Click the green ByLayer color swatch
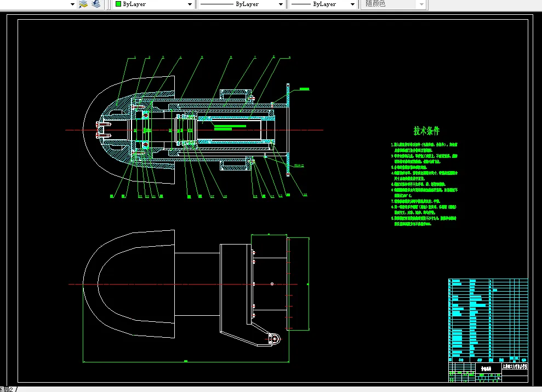This screenshot has width=542, height=392. click(x=117, y=4)
